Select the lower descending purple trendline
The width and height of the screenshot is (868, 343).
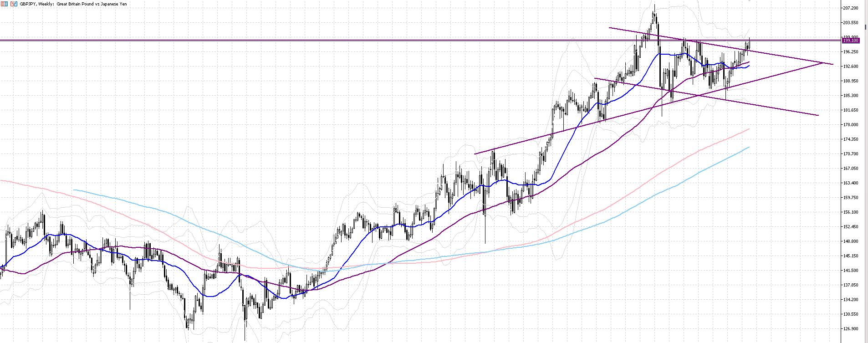tap(751, 104)
